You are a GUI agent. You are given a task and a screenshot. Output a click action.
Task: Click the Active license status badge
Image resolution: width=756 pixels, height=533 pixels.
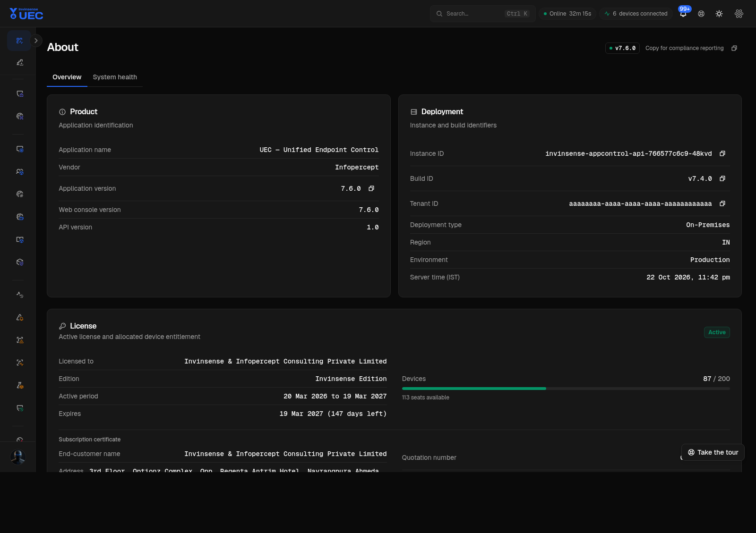(717, 332)
